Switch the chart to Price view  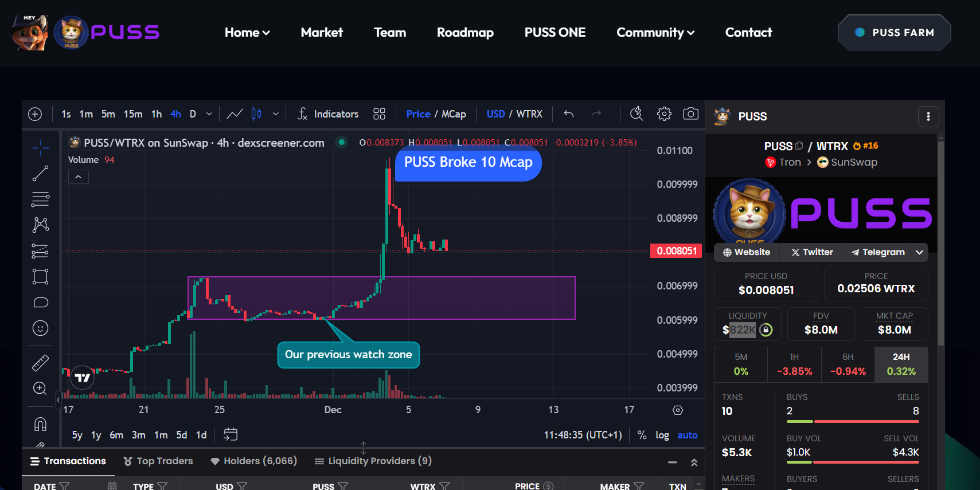pos(418,114)
